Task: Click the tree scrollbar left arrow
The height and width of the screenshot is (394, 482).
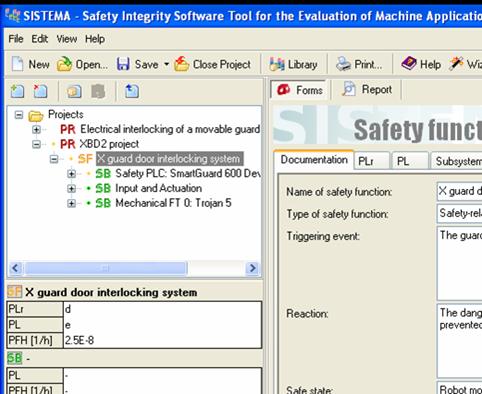Action: pyautogui.click(x=16, y=268)
